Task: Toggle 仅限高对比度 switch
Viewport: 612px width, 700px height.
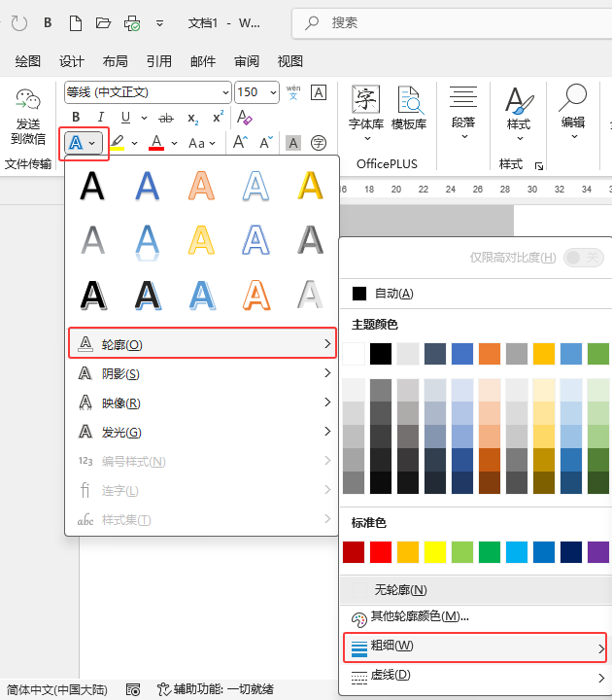Action: tap(583, 258)
